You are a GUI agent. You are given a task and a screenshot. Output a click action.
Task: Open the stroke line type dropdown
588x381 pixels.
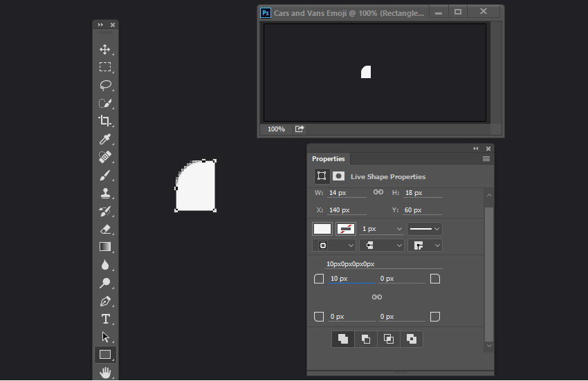pyautogui.click(x=425, y=229)
